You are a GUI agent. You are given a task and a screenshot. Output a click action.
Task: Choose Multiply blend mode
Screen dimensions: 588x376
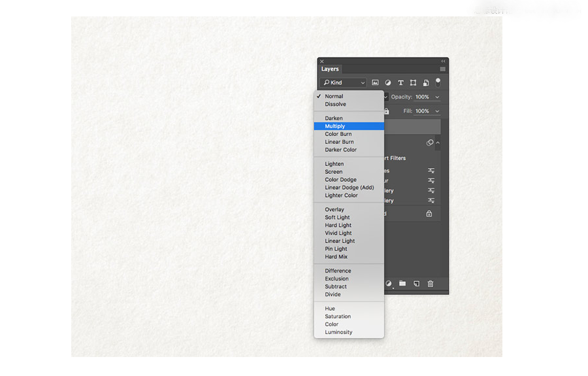coord(335,126)
